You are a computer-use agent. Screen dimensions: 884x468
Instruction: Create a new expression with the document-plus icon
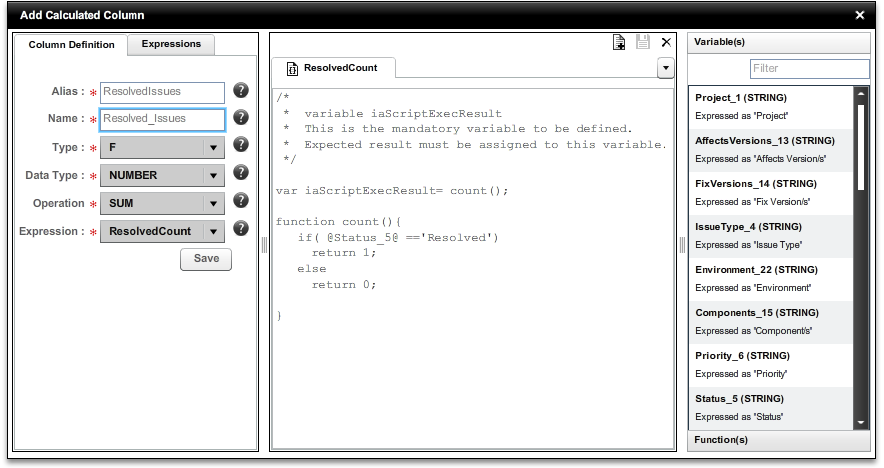[618, 42]
